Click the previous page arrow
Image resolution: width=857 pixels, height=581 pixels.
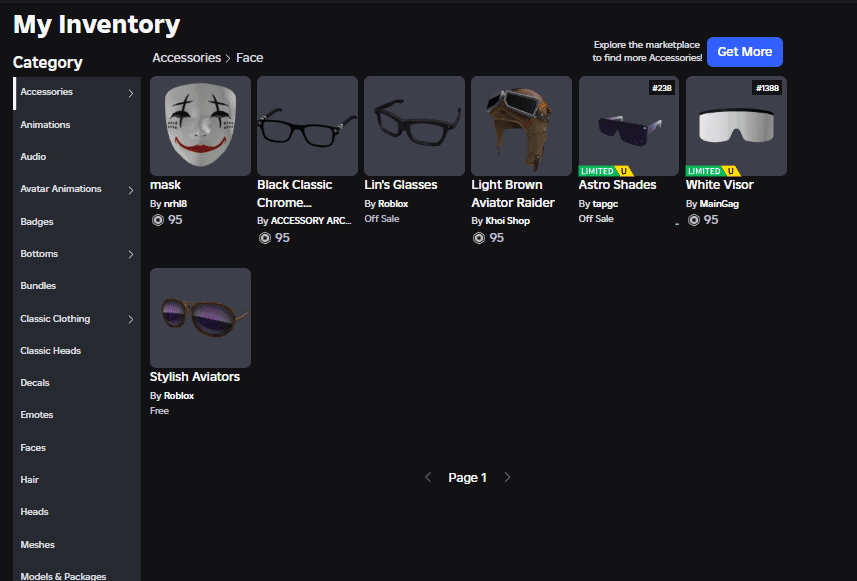point(428,477)
